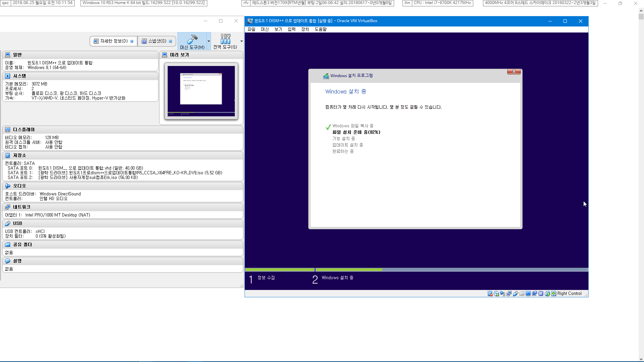Click the date and time readout at top-left

pos(43,3)
